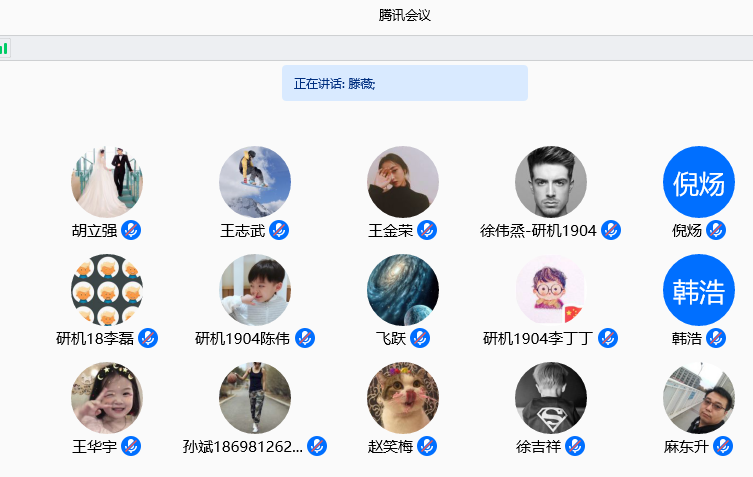Click 王金荣's muted microphone icon
The height and width of the screenshot is (477, 753).
[427, 231]
